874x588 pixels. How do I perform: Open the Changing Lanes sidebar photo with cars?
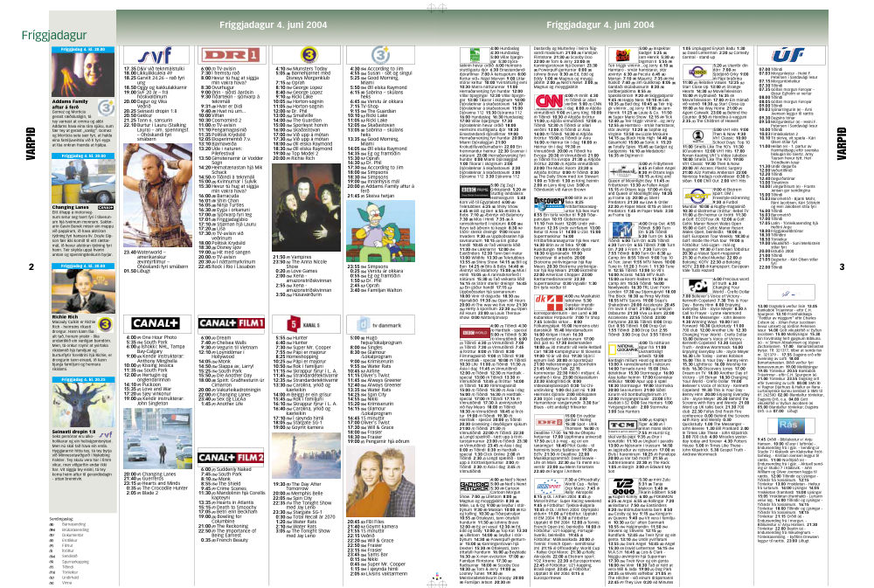83,181
